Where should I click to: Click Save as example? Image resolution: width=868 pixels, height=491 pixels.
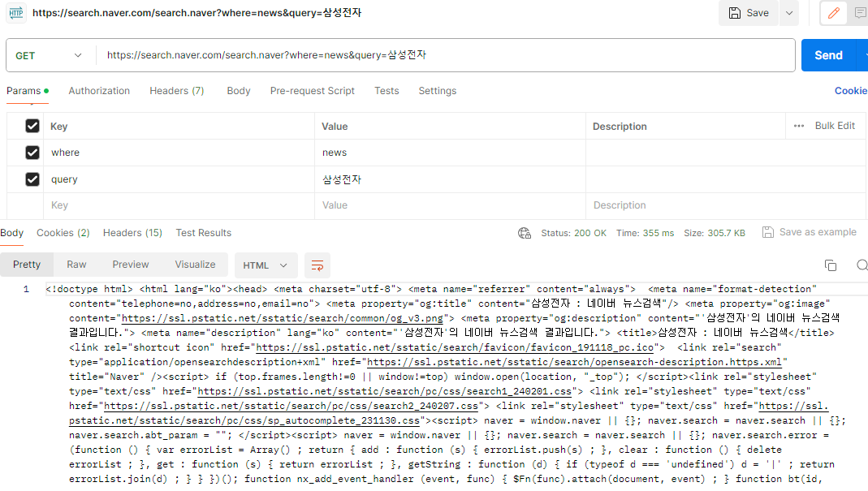click(818, 232)
